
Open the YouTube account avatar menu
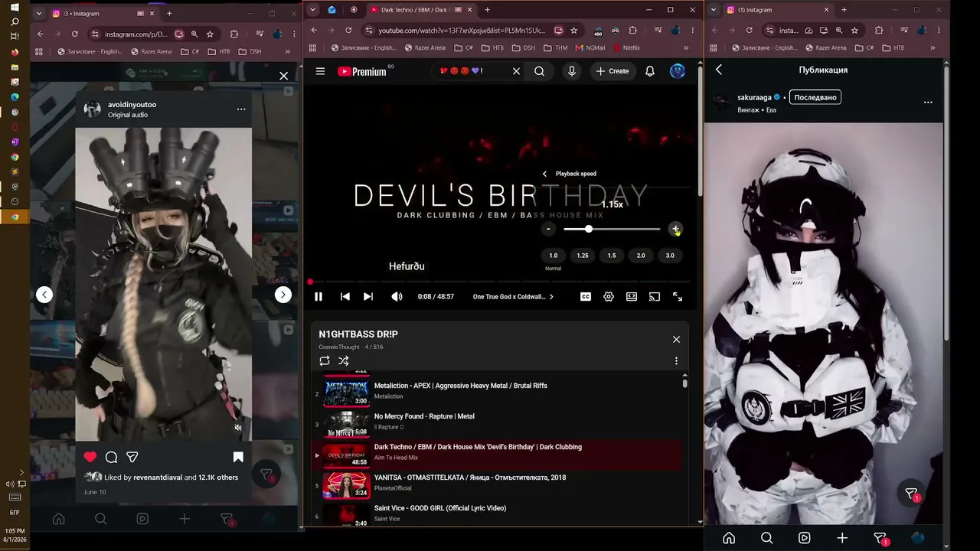pyautogui.click(x=677, y=71)
